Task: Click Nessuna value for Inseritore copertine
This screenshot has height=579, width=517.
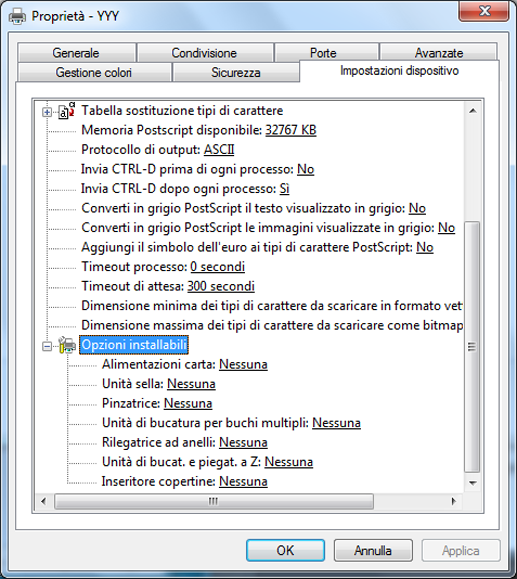Action: [x=243, y=482]
